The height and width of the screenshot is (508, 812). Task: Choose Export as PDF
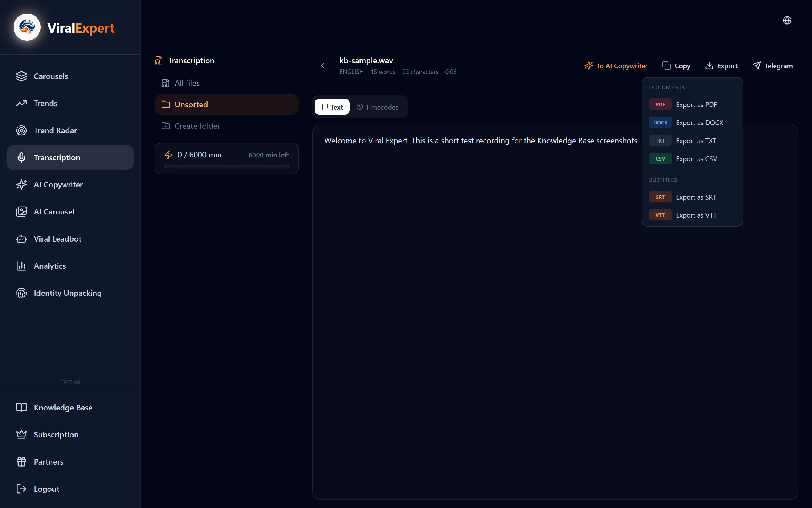tap(692, 104)
